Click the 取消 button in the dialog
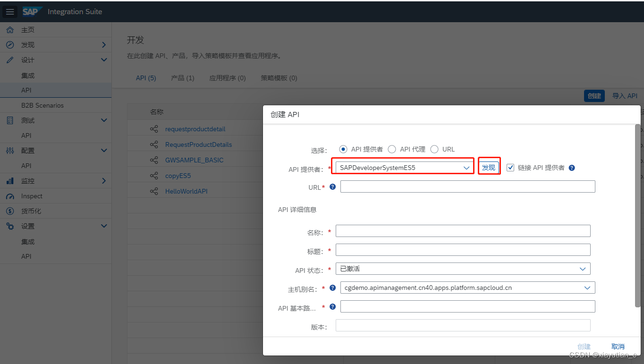Viewport: 644px width, 364px height. [x=618, y=347]
